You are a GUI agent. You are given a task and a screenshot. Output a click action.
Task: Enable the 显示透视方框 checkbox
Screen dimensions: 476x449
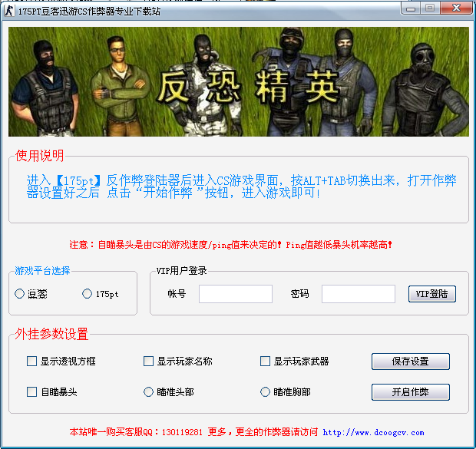click(32, 362)
